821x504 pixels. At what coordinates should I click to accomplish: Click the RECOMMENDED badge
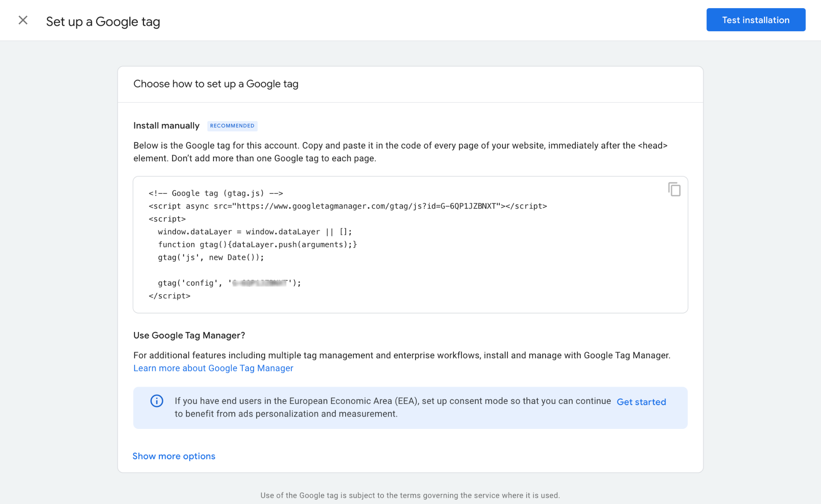pyautogui.click(x=232, y=126)
